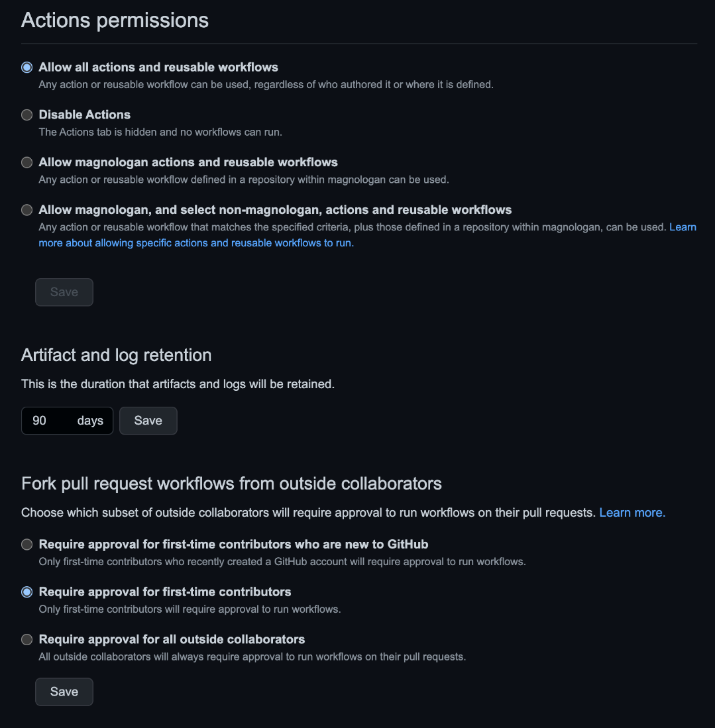Screen dimensions: 715x728
Task: Require approval for contributors new to GitHub
Action: [x=27, y=545]
